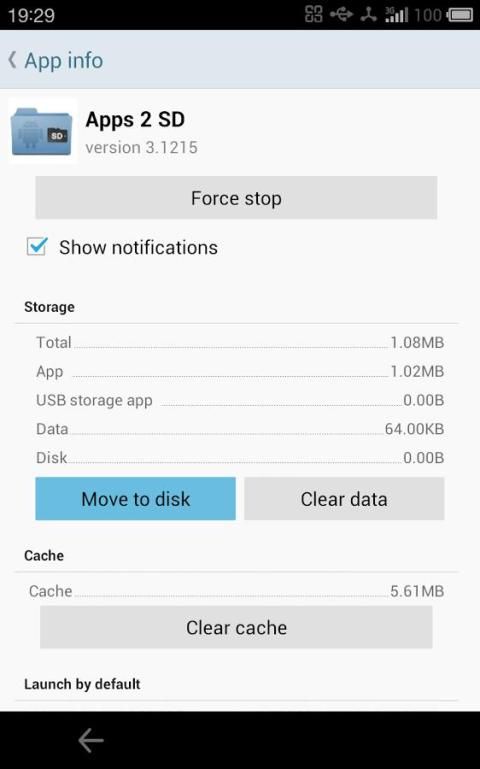Tap the network share status icon
Viewport: 480px width, 769px height.
[369, 14]
